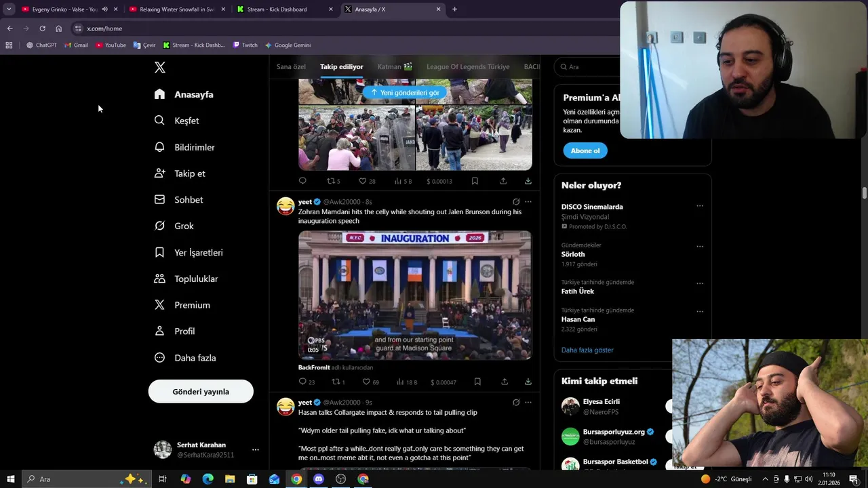Reply icon with count 23
The height and width of the screenshot is (488, 868).
[307, 382]
